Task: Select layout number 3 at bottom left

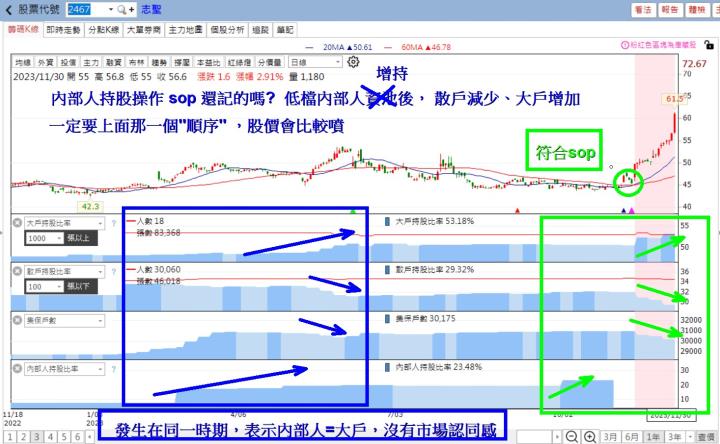Action: tap(37, 437)
